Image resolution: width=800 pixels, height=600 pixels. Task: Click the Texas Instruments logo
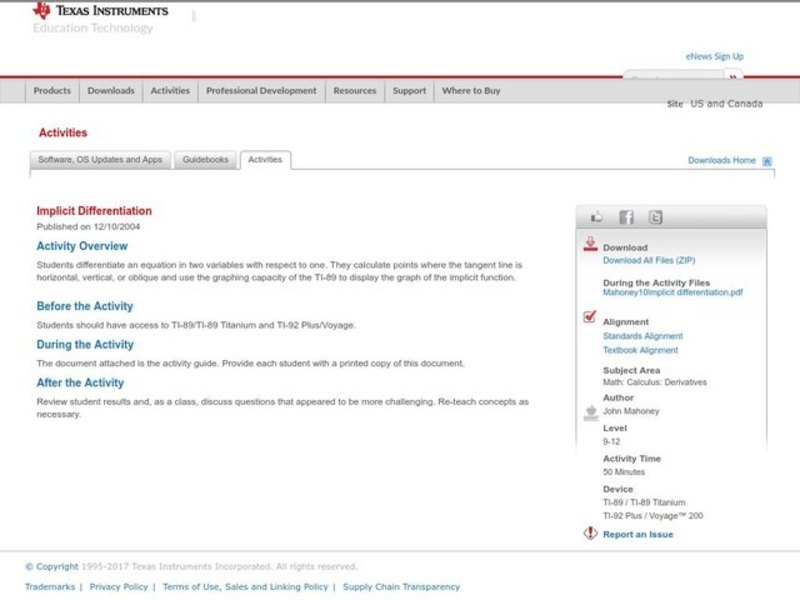point(100,12)
